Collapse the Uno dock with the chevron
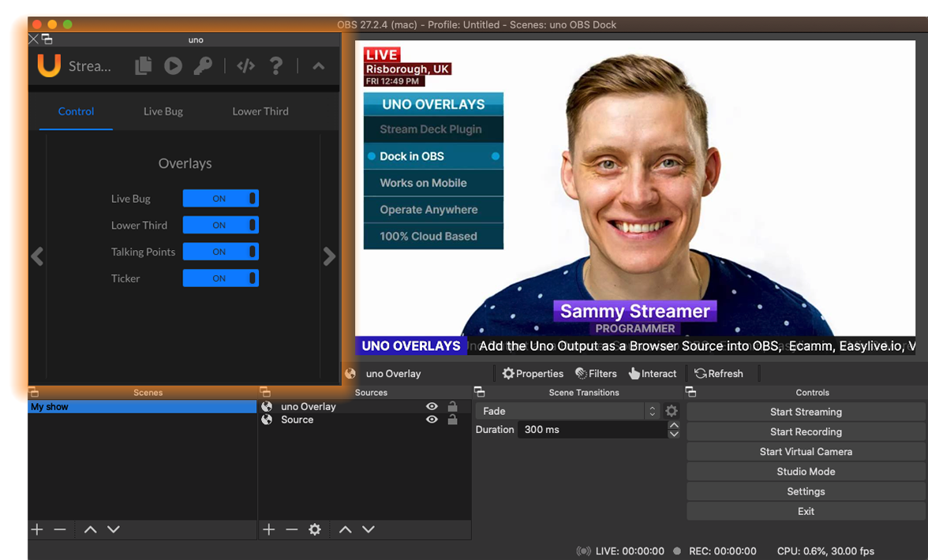This screenshot has width=928, height=560. tap(318, 65)
